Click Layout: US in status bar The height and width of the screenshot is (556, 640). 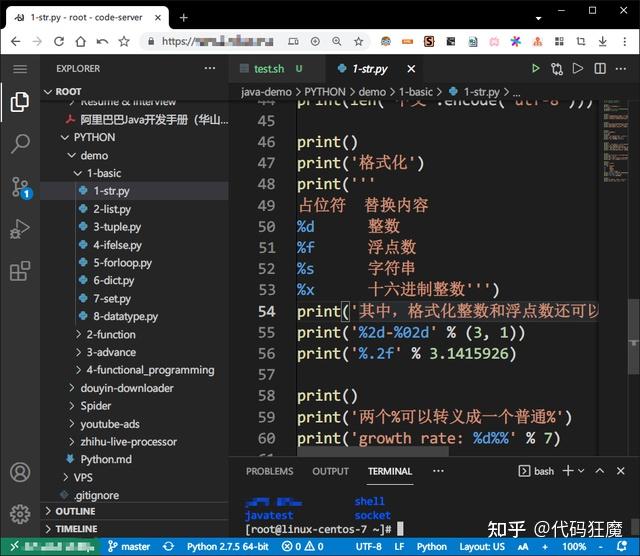tap(482, 547)
